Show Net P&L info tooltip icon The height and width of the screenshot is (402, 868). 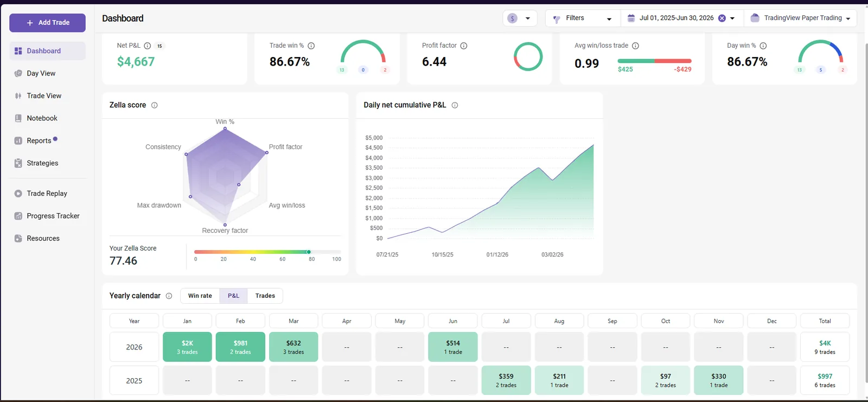pos(148,46)
